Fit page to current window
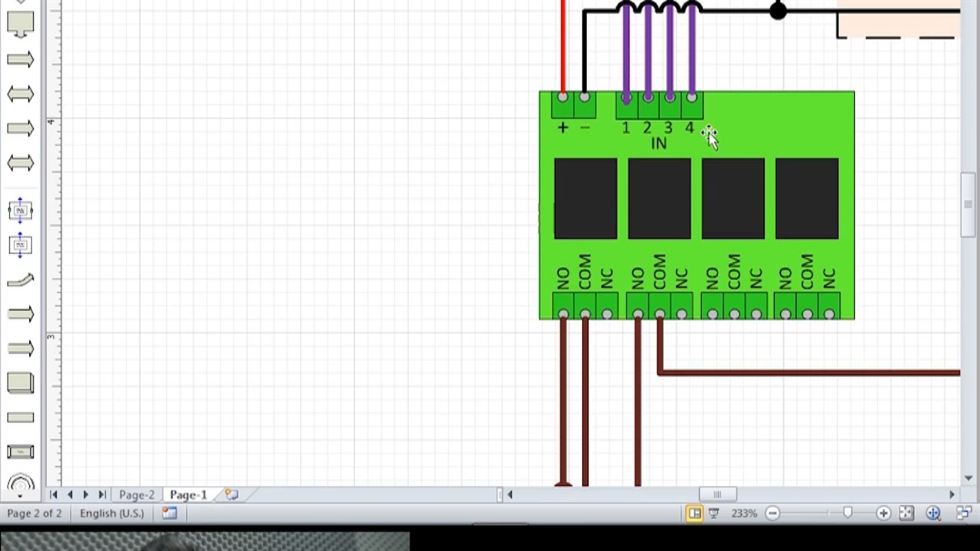 (x=906, y=514)
